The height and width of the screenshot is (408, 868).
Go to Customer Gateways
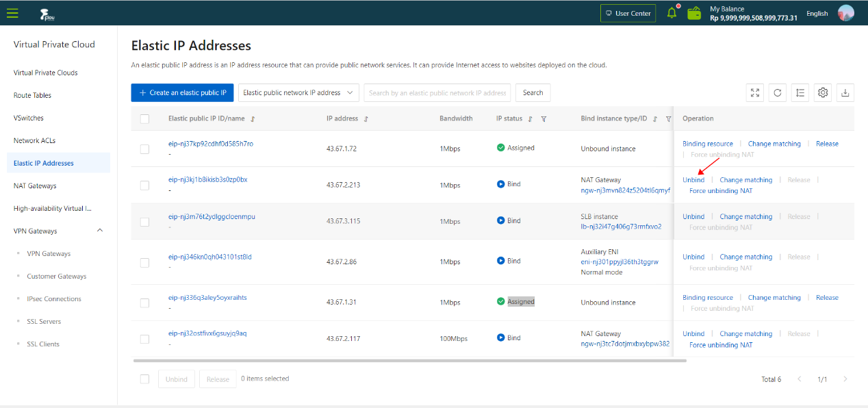(x=57, y=276)
